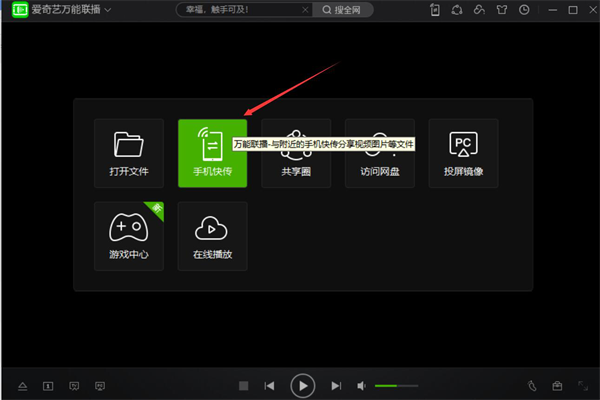600x400 pixels.
Task: Open the 访问网盘 cloud drive tile
Action: click(380, 153)
